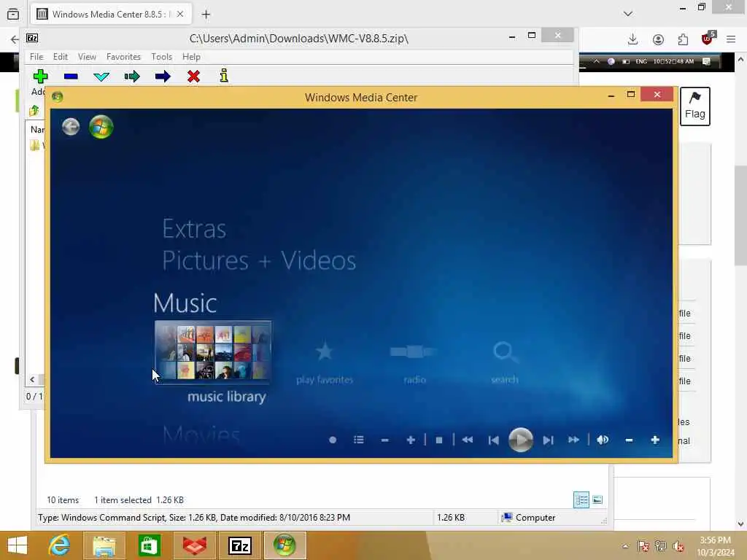The width and height of the screenshot is (747, 560).
Task: Click 7-Zip up-folder icon
Action: (x=34, y=111)
